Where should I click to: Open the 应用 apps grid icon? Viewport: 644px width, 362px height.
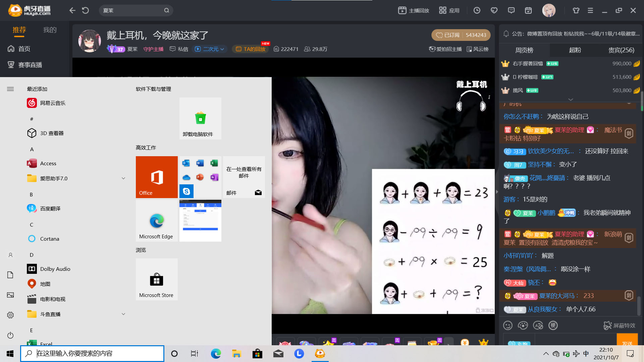[443, 10]
